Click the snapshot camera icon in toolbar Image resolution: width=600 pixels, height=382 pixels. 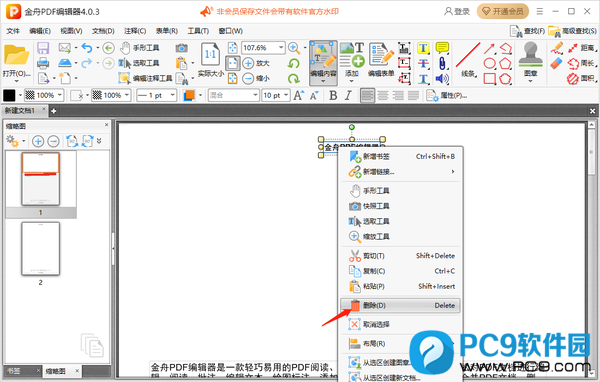(x=182, y=48)
